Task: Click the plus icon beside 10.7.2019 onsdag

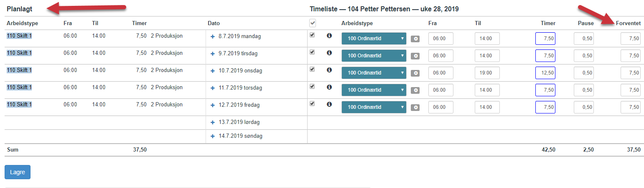Action: (x=212, y=71)
